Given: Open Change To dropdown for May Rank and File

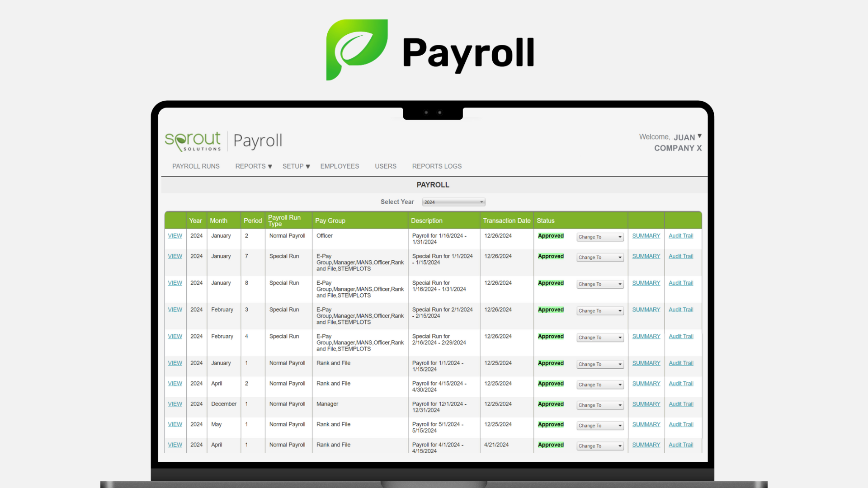Looking at the screenshot, I should point(599,425).
